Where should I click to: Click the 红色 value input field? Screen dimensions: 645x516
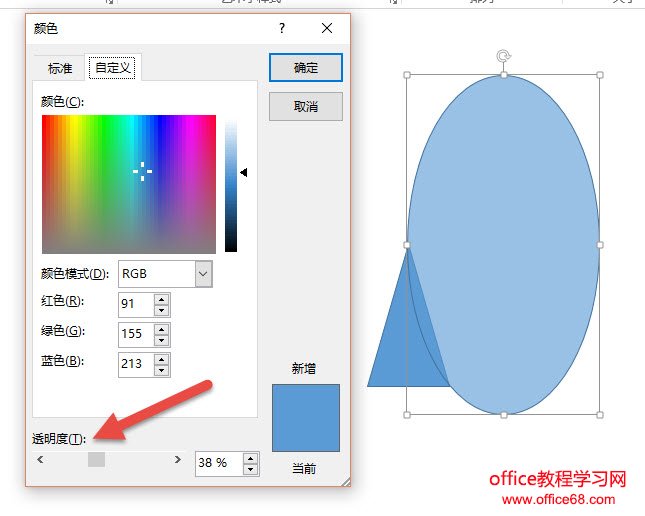point(135,303)
